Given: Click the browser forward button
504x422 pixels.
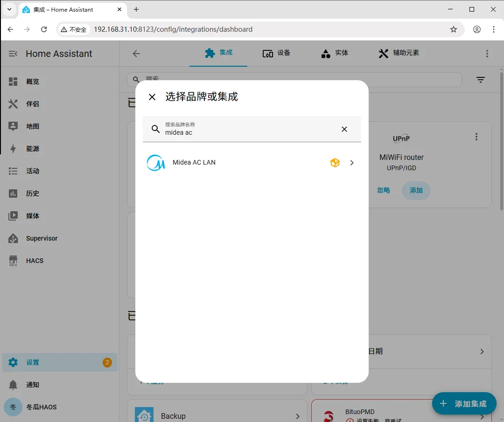Looking at the screenshot, I should 27,29.
